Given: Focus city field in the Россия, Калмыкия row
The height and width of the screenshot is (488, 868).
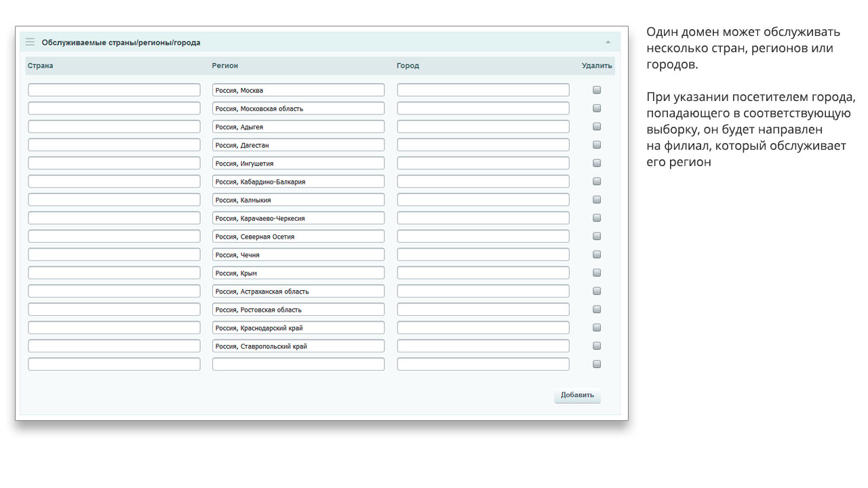Looking at the screenshot, I should (x=483, y=200).
